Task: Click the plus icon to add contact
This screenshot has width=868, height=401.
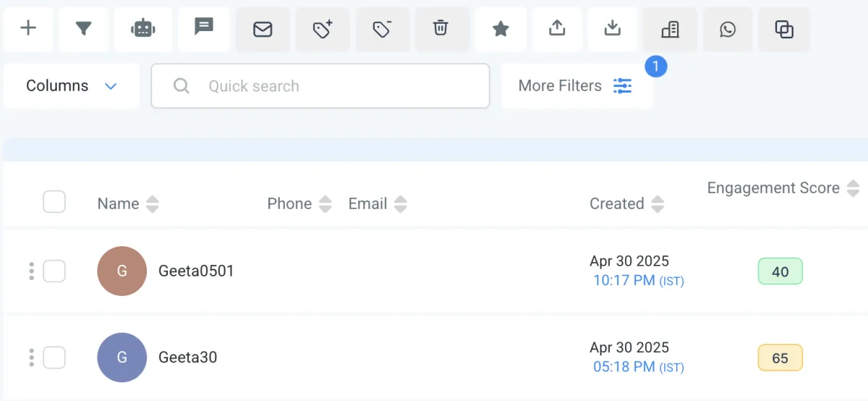Action: point(28,29)
